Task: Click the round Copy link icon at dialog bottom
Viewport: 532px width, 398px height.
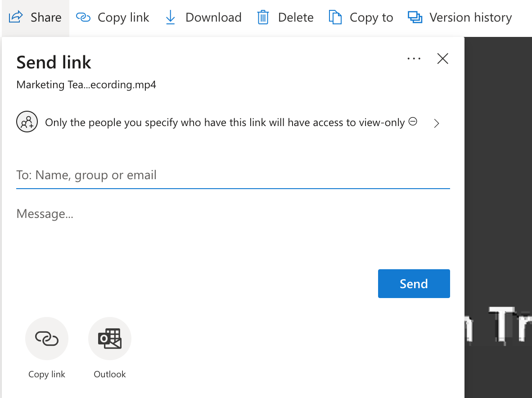Action: (x=47, y=339)
